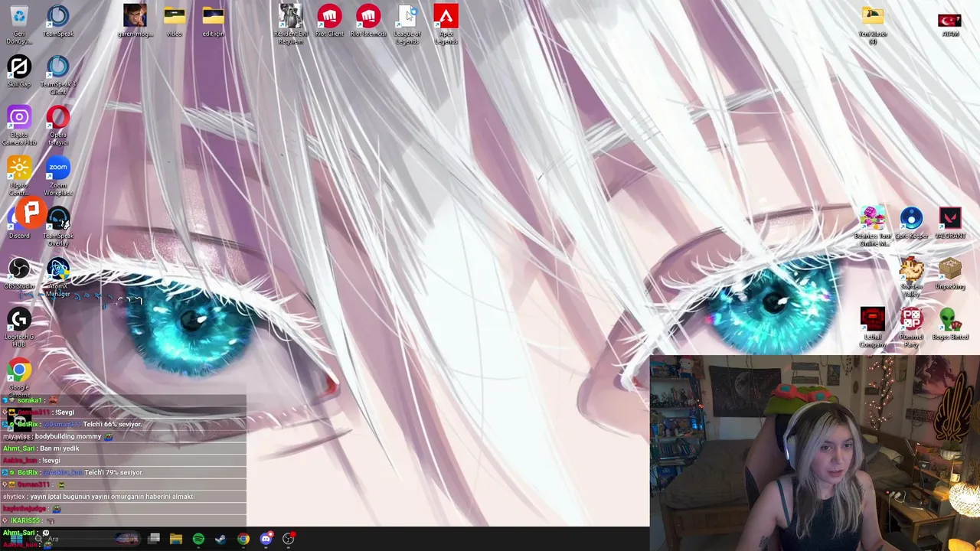Open the Elgato Control Center sun icon

19,176
